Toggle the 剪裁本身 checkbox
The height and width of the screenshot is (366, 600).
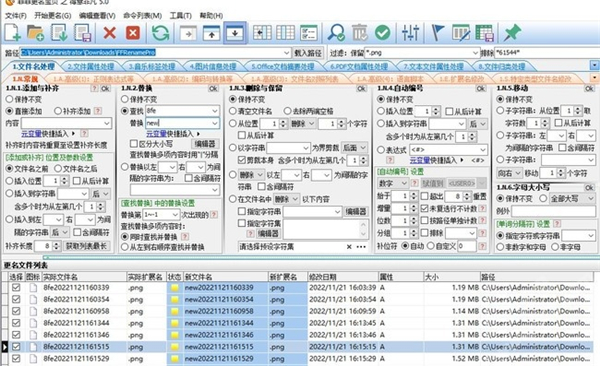pyautogui.click(x=241, y=160)
